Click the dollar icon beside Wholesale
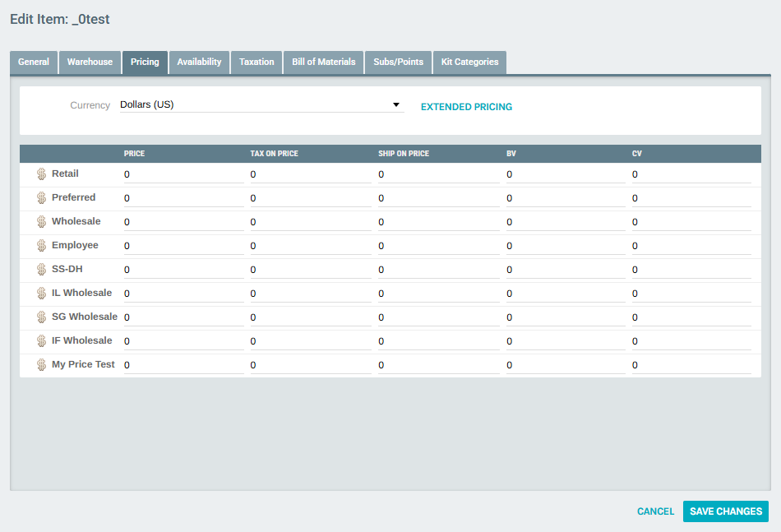Image resolution: width=781 pixels, height=532 pixels. [41, 222]
